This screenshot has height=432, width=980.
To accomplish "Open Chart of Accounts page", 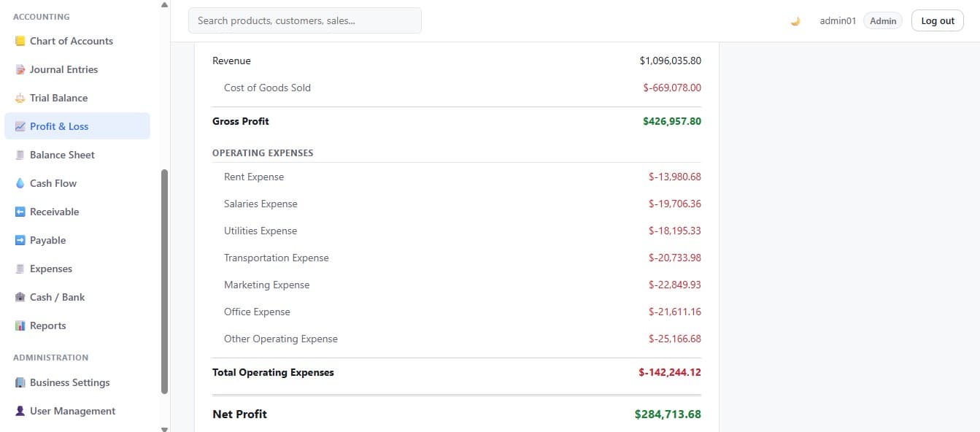I will coord(77,41).
